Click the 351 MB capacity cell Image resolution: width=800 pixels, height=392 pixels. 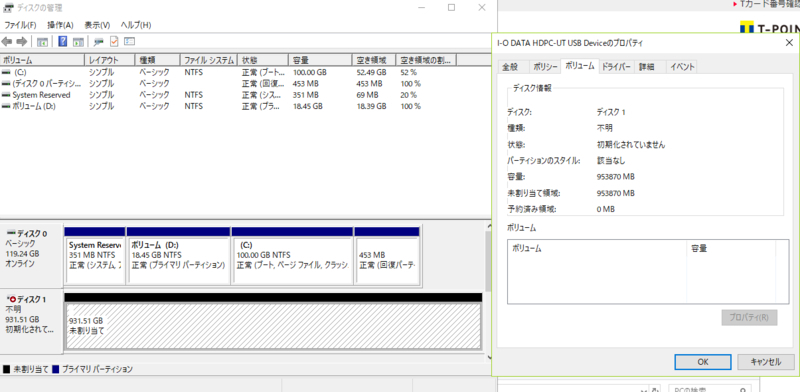tap(306, 95)
